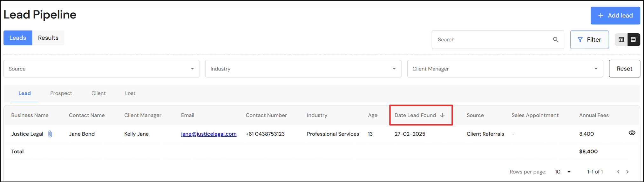Click attachment paperclip next to Justice Legal
The width and height of the screenshot is (644, 182).
click(50, 134)
